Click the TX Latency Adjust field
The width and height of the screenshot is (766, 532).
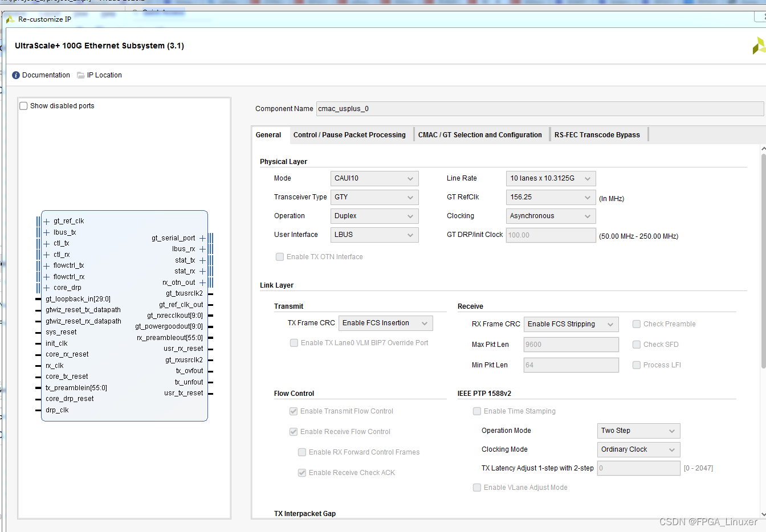tap(639, 468)
